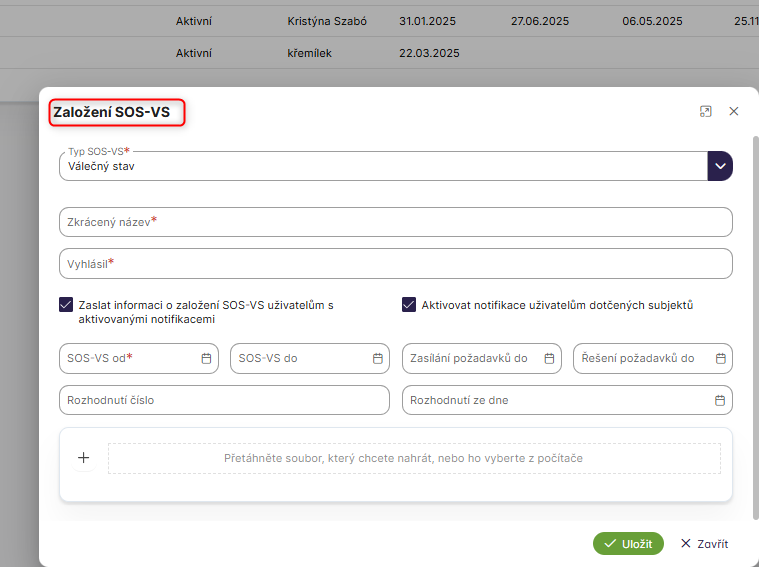Click the plus icon to add file
Viewport: 759px width, 567px height.
coord(84,458)
